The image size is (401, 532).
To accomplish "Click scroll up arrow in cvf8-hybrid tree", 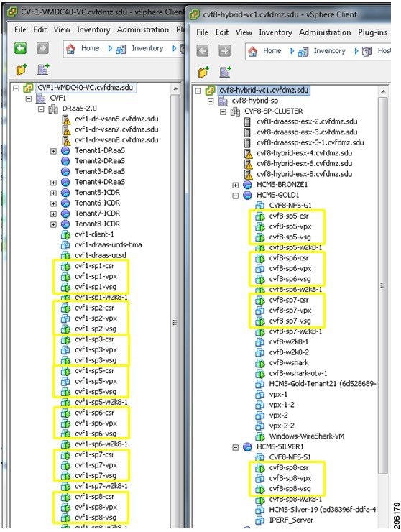I will (383, 91).
